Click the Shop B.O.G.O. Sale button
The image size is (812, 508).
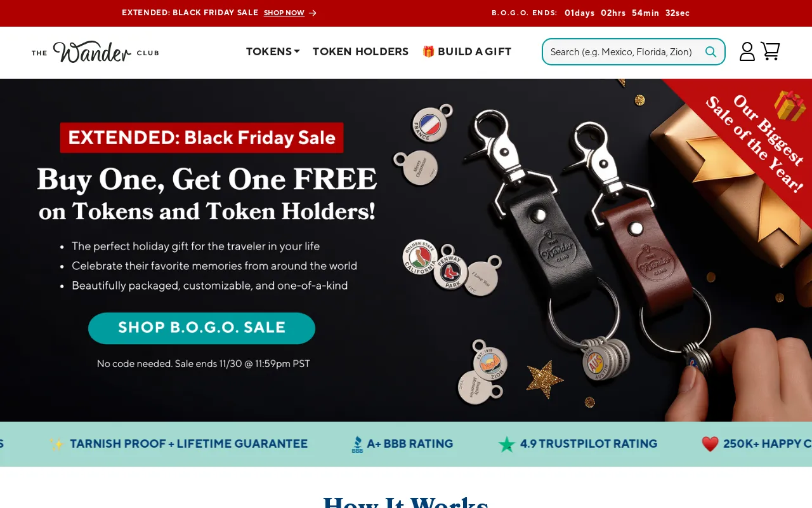click(x=202, y=328)
